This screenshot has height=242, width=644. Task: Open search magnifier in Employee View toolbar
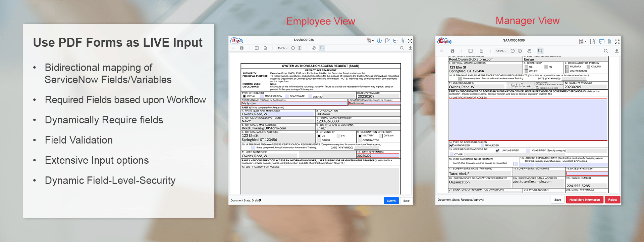point(402,48)
